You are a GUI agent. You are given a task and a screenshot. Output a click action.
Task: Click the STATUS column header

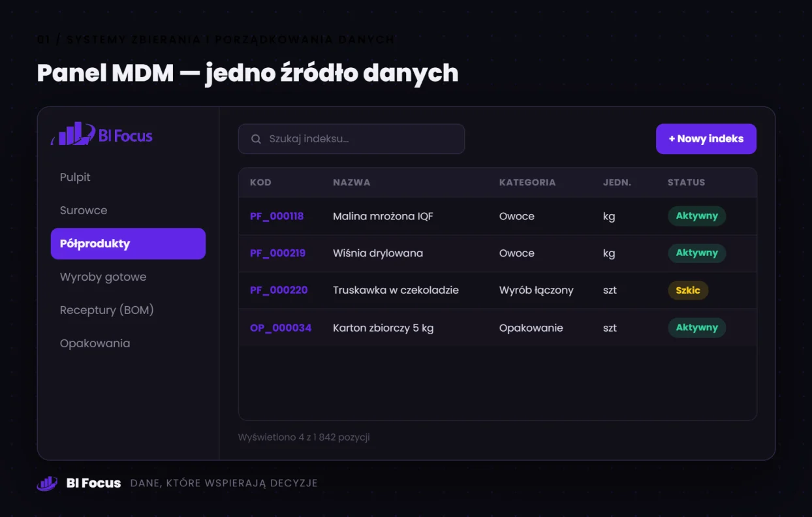pyautogui.click(x=686, y=182)
